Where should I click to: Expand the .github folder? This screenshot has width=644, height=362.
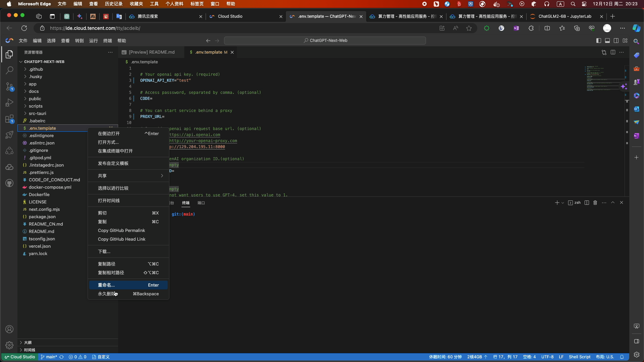pyautogui.click(x=36, y=69)
